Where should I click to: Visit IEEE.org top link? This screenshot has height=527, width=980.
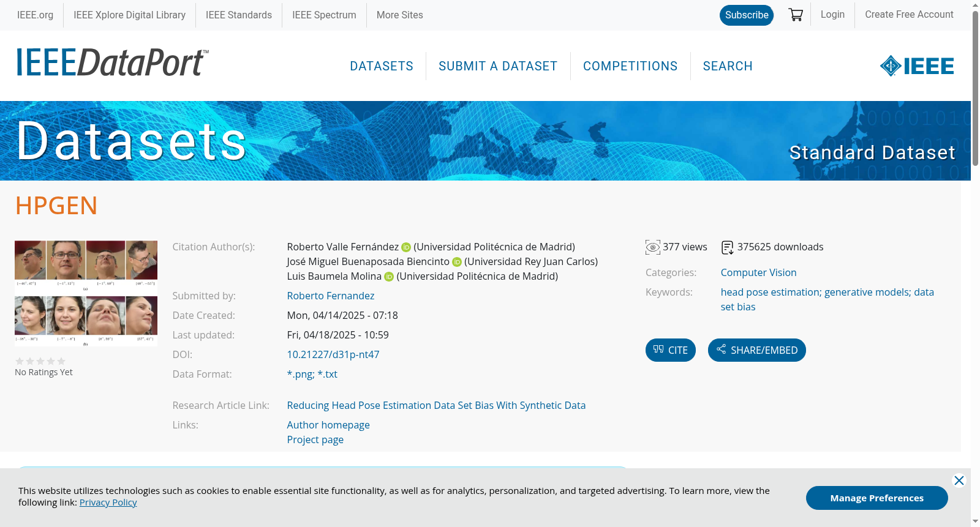(x=35, y=15)
